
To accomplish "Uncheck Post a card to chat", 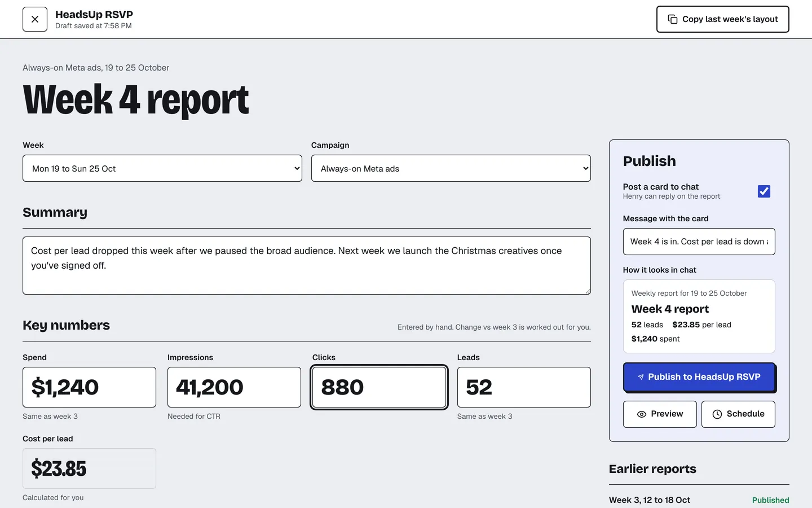I will pos(764,191).
